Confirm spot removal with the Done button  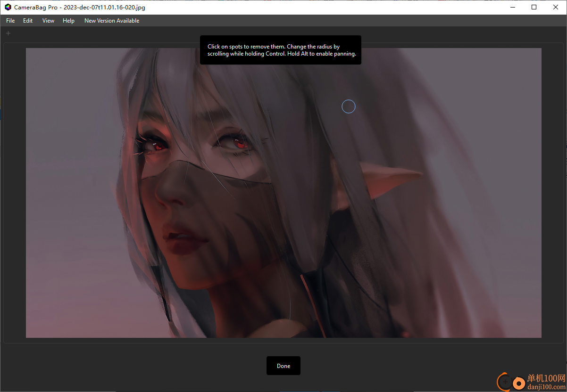tap(283, 366)
